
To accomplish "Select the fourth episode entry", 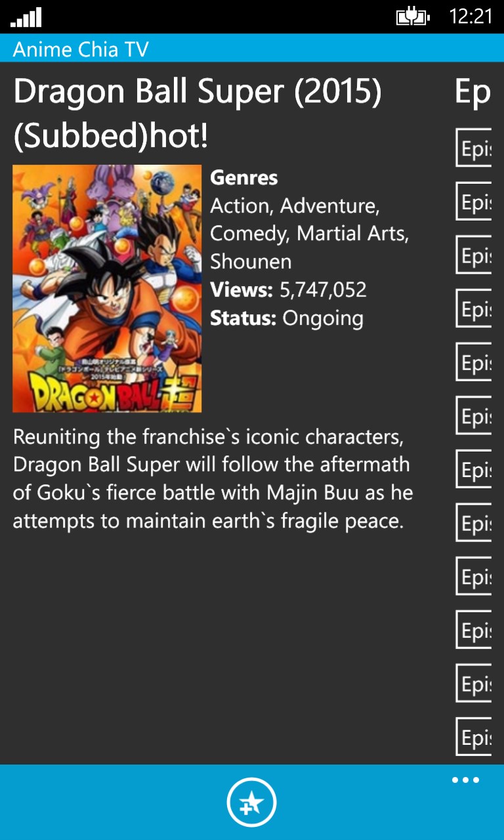I will point(474,308).
